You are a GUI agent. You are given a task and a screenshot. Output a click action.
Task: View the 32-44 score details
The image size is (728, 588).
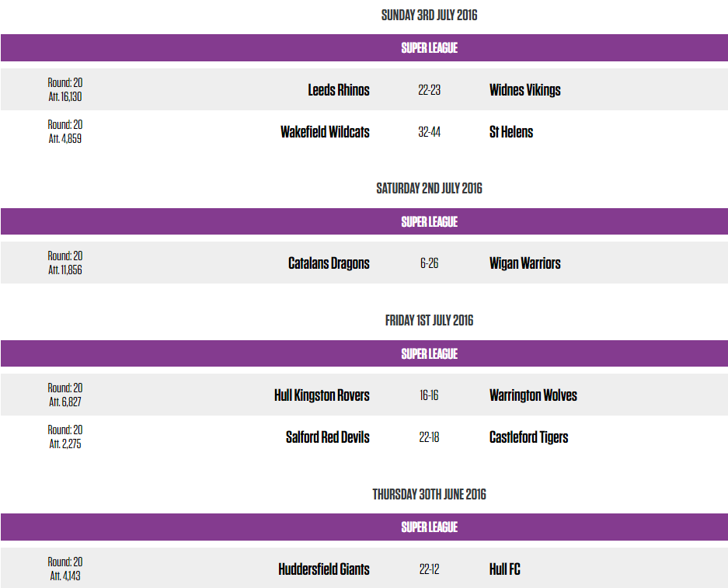(x=429, y=132)
